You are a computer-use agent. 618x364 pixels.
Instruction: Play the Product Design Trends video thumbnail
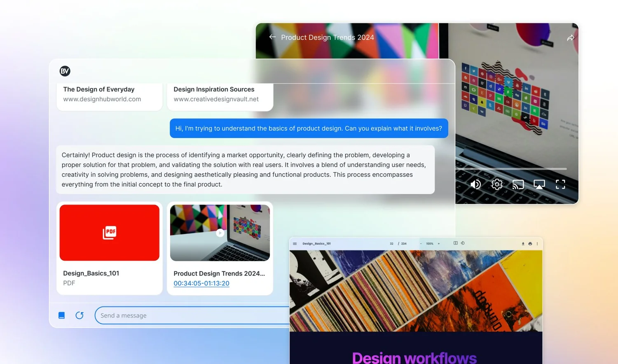click(x=220, y=233)
